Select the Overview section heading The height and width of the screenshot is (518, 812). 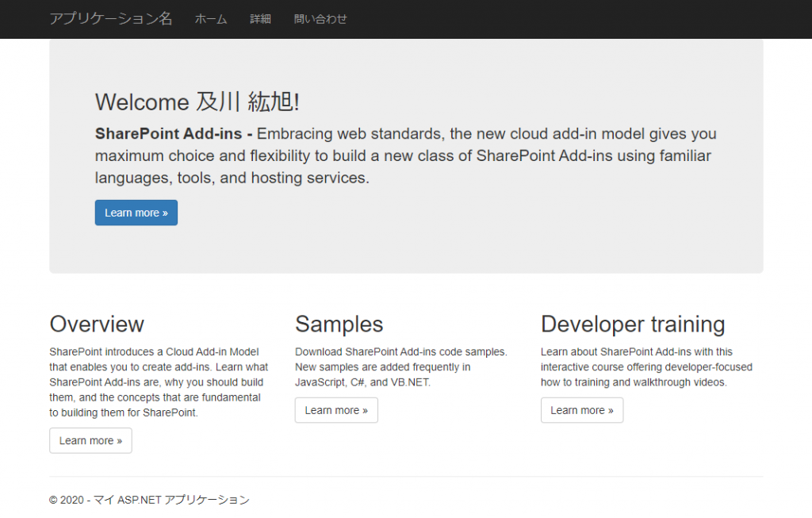(97, 324)
